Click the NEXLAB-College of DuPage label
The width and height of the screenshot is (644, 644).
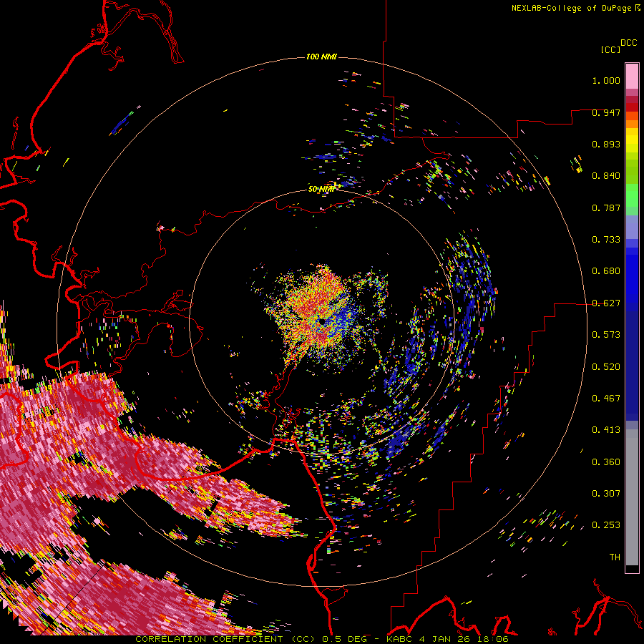click(x=571, y=8)
